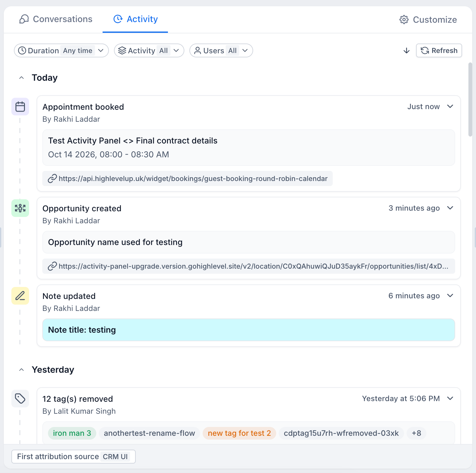Open the Duration Any time dropdown
This screenshot has width=476, height=473.
(61, 50)
